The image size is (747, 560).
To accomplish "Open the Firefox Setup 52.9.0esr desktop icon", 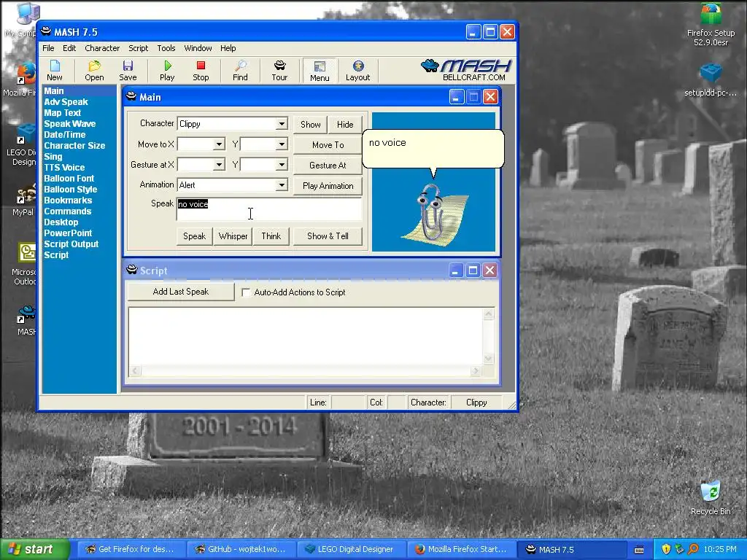I will (711, 25).
